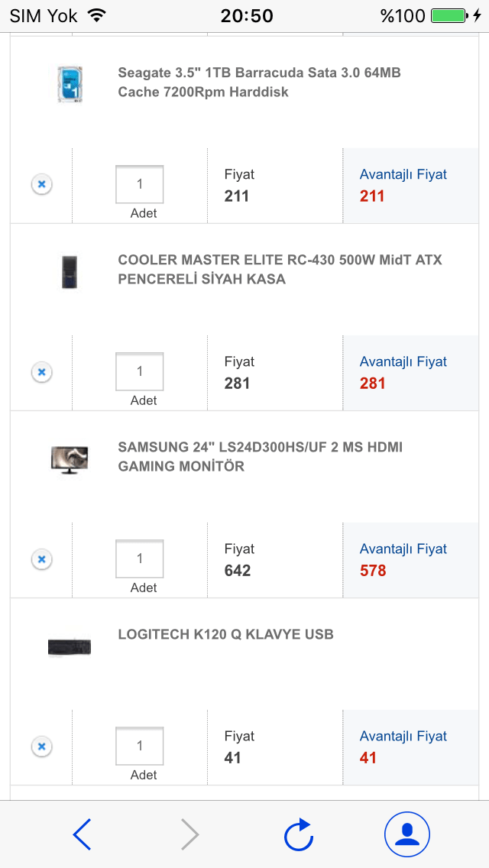
Task: Edit quantity field for the Logitech keyboard
Action: (x=139, y=746)
